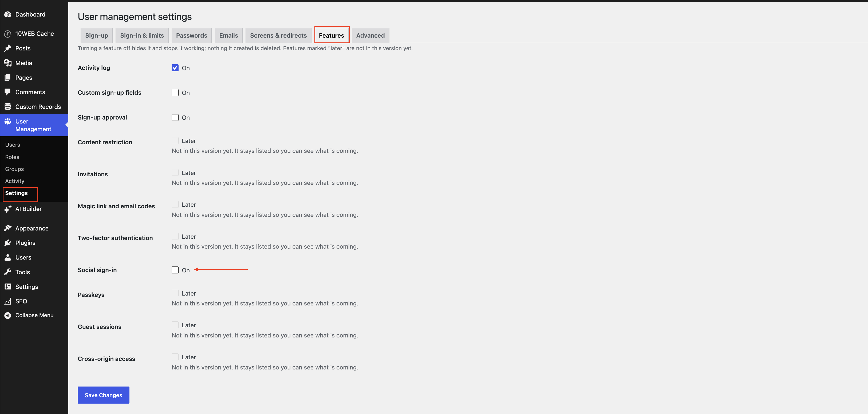Click the Plugins plug icon
The image size is (868, 414).
[7, 243]
